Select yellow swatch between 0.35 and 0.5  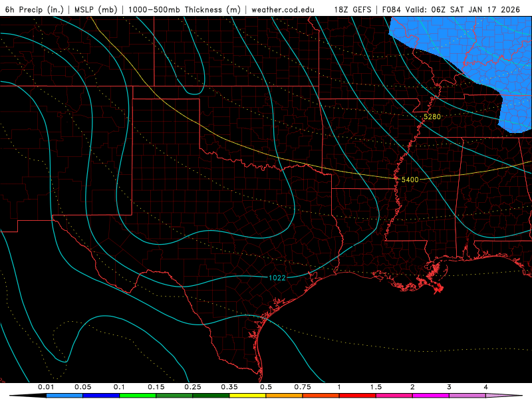[x=247, y=396]
